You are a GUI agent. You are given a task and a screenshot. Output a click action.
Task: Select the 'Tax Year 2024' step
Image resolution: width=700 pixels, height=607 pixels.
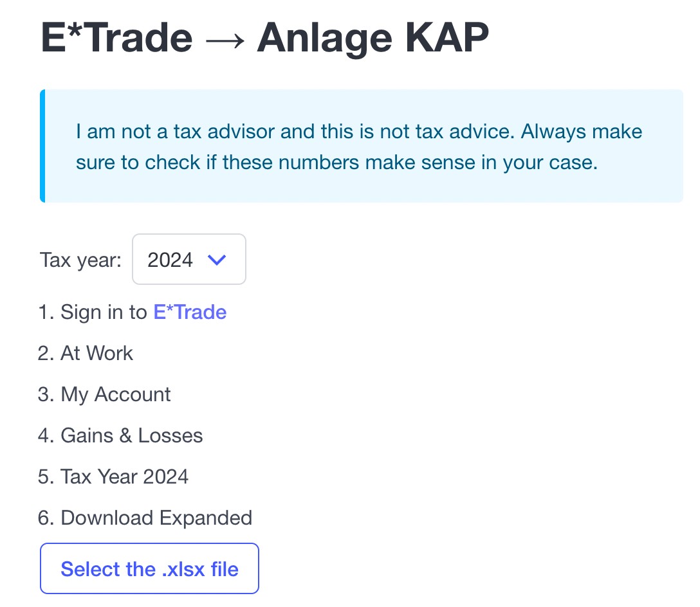tap(124, 477)
